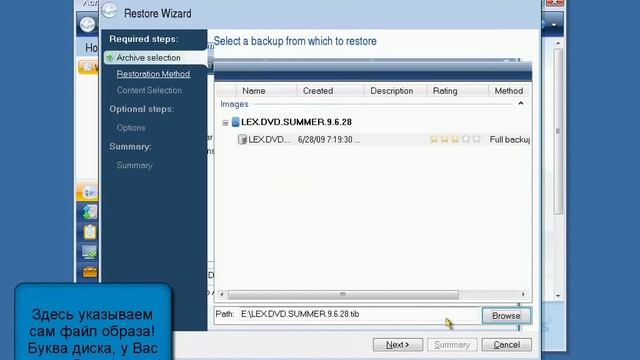Click the Next button
This screenshot has height=360, width=640.
pyautogui.click(x=398, y=344)
